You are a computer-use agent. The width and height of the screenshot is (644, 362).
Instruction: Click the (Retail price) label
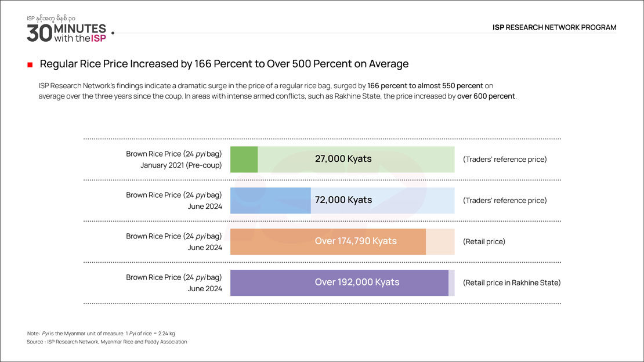(x=484, y=242)
